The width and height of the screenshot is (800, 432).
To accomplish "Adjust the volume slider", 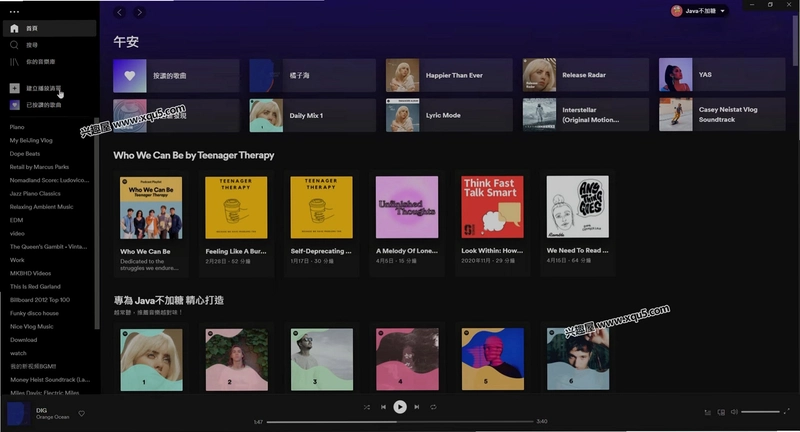I will (x=760, y=412).
